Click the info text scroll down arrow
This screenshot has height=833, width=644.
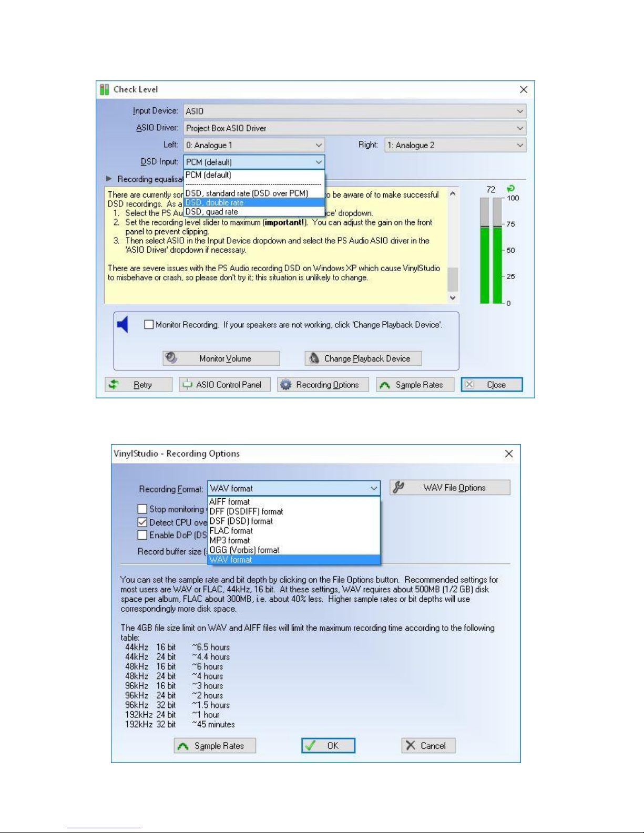click(453, 297)
